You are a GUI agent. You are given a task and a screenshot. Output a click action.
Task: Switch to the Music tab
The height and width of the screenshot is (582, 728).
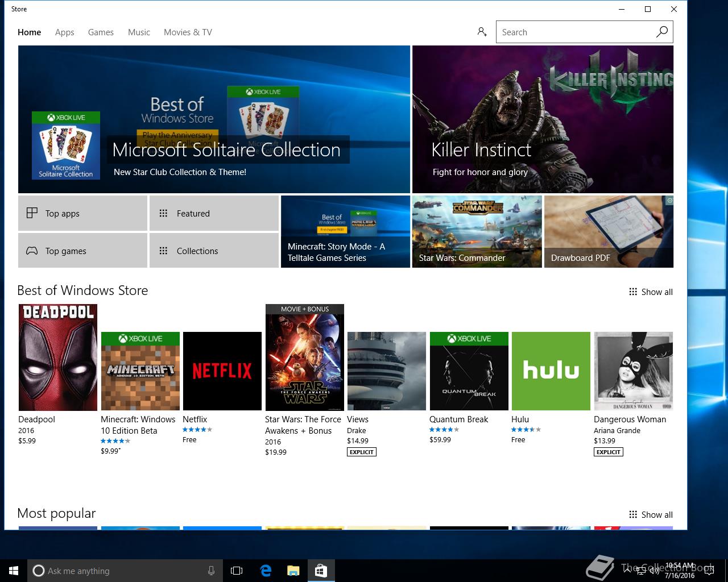139,32
